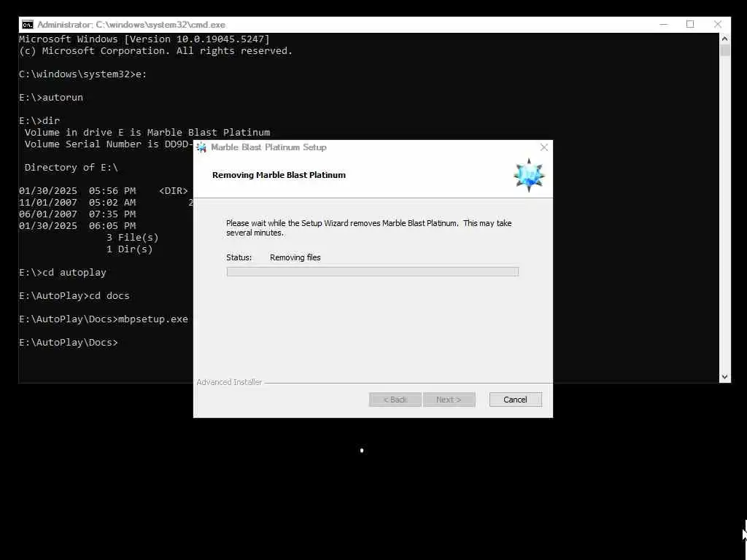Close the command prompt window
This screenshot has width=747, height=560.
tap(718, 24)
